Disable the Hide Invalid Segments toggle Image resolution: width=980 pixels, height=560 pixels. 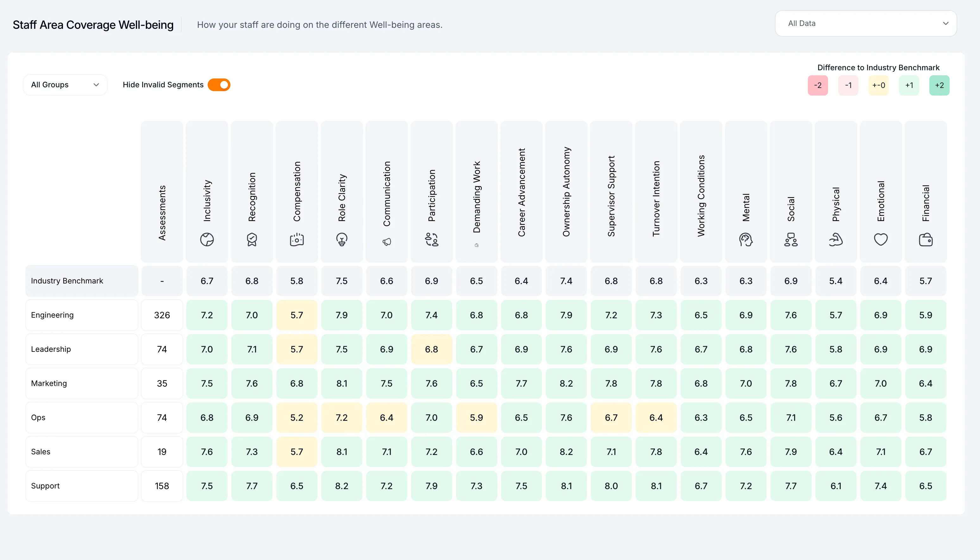click(219, 84)
